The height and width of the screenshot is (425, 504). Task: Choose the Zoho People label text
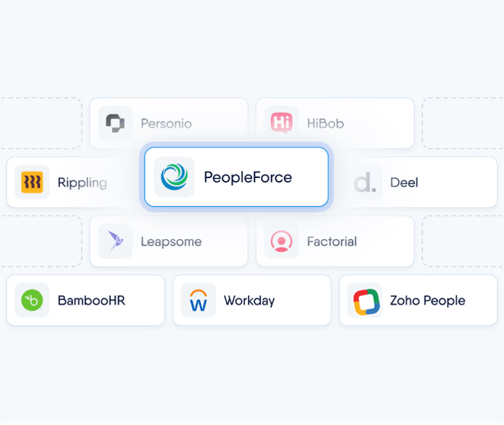click(x=428, y=301)
